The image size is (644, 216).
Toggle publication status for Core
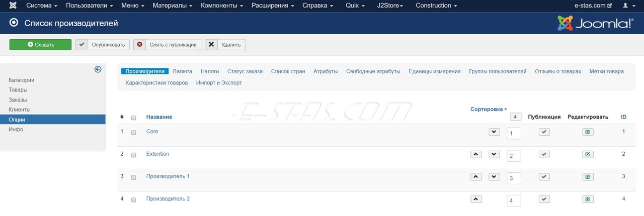pyautogui.click(x=544, y=132)
